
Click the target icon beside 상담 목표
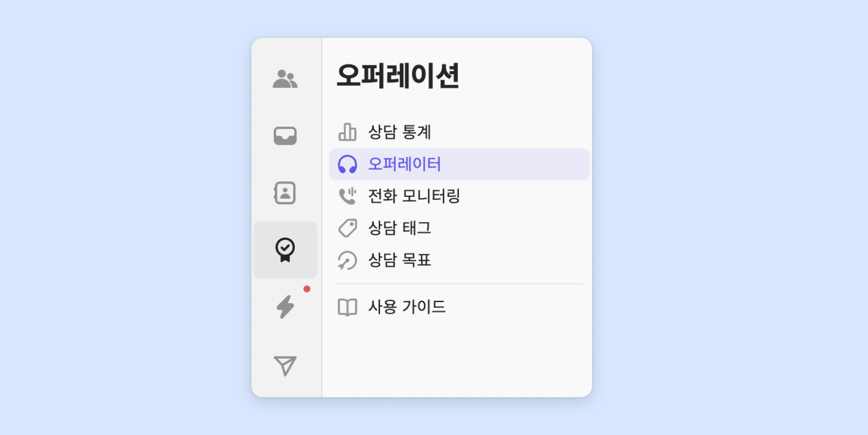pyautogui.click(x=347, y=260)
